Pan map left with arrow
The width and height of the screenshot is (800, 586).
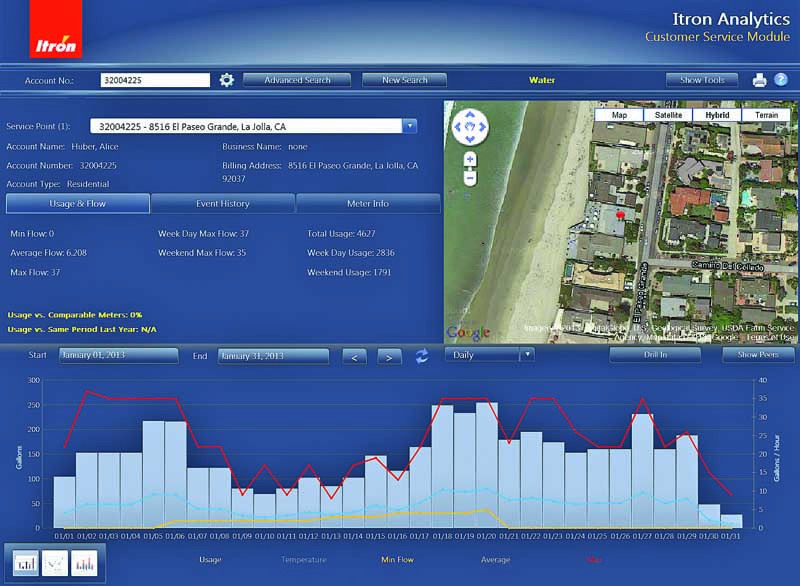point(457,126)
